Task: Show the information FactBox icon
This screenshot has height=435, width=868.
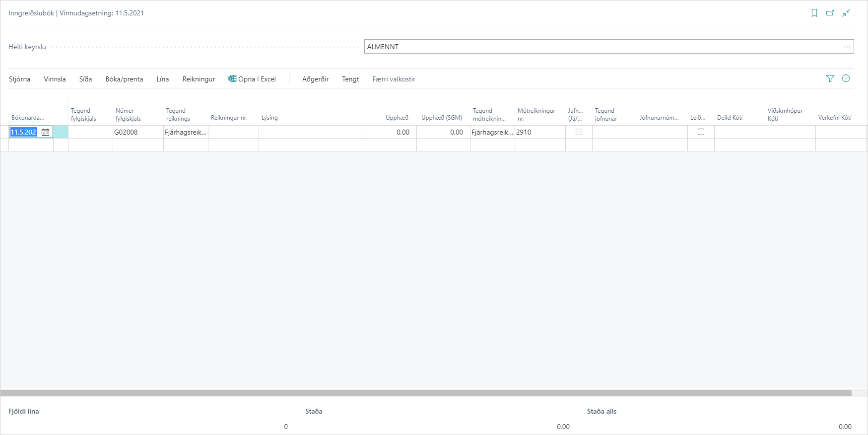Action: [846, 78]
